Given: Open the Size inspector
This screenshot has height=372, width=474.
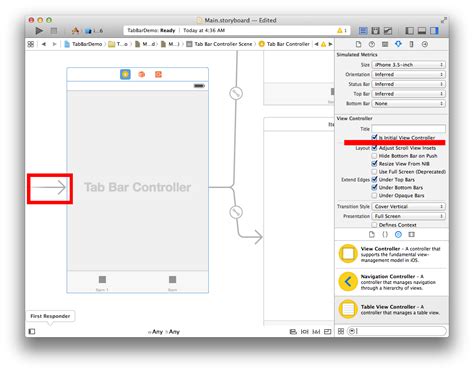Looking at the screenshot, I should 411,44.
